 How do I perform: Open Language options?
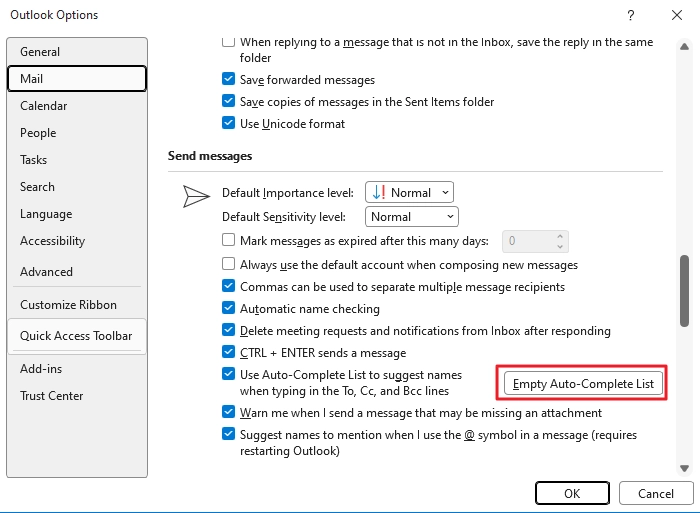coord(77,214)
